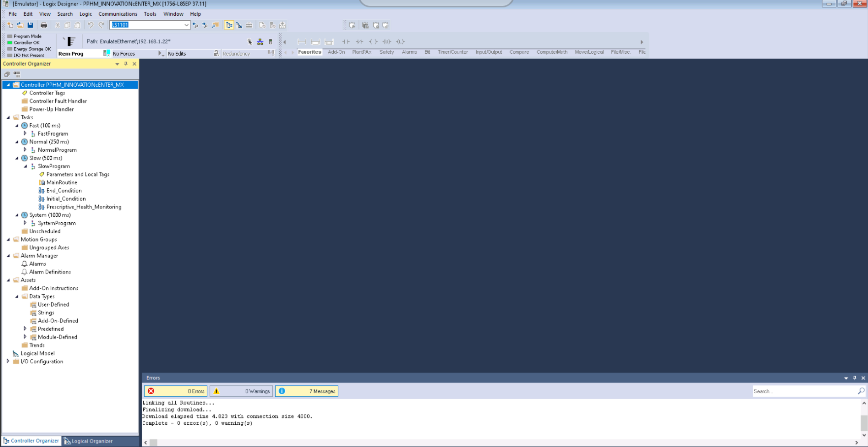868x447 pixels.
Task: Click the Who Active network icon
Action: click(260, 42)
